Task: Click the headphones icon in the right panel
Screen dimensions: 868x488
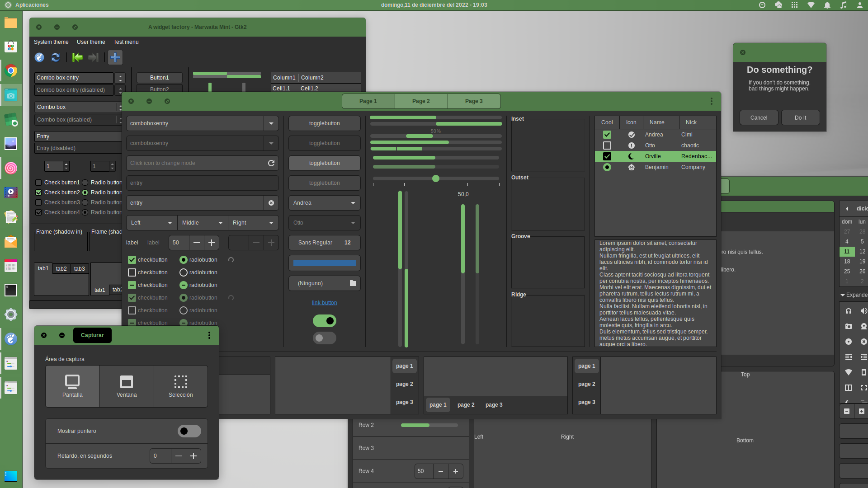Action: [x=849, y=311]
